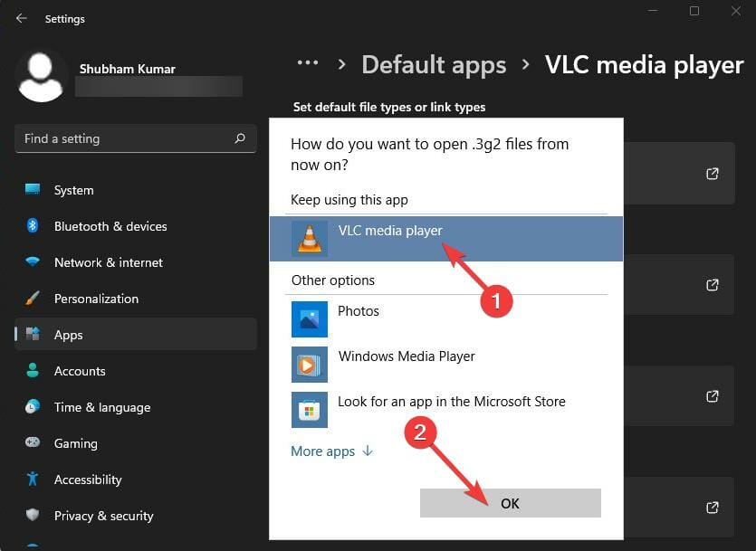Click the System monitor icon
The width and height of the screenshot is (756, 551).
pos(33,189)
